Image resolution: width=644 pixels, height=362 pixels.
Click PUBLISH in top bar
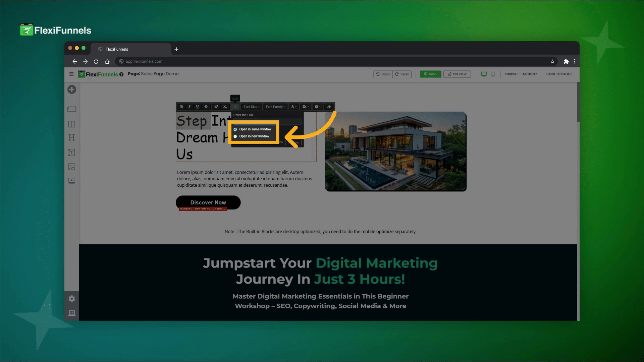[511, 74]
